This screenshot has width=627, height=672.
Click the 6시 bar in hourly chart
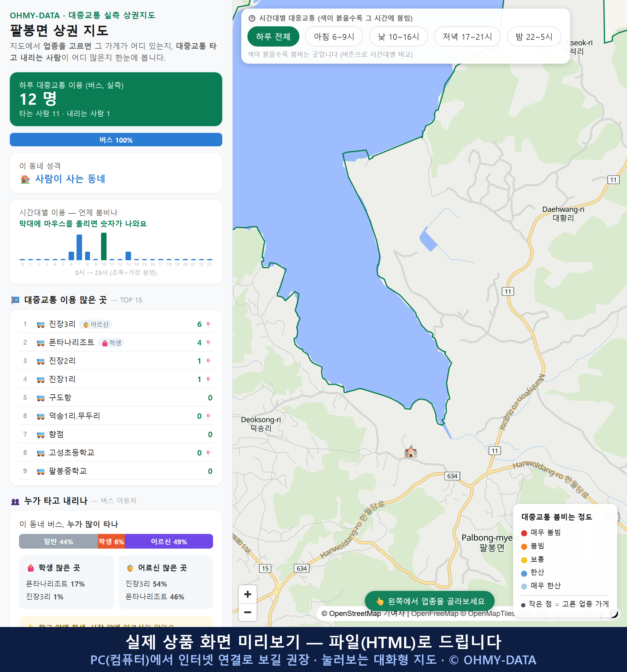point(71,256)
